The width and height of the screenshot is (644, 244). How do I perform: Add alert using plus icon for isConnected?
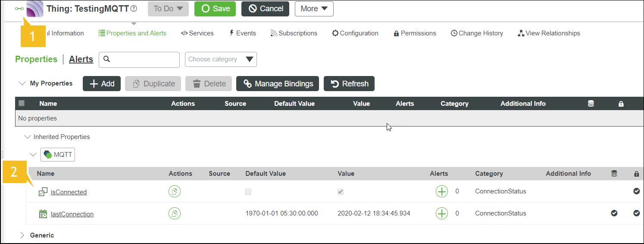pyautogui.click(x=442, y=191)
